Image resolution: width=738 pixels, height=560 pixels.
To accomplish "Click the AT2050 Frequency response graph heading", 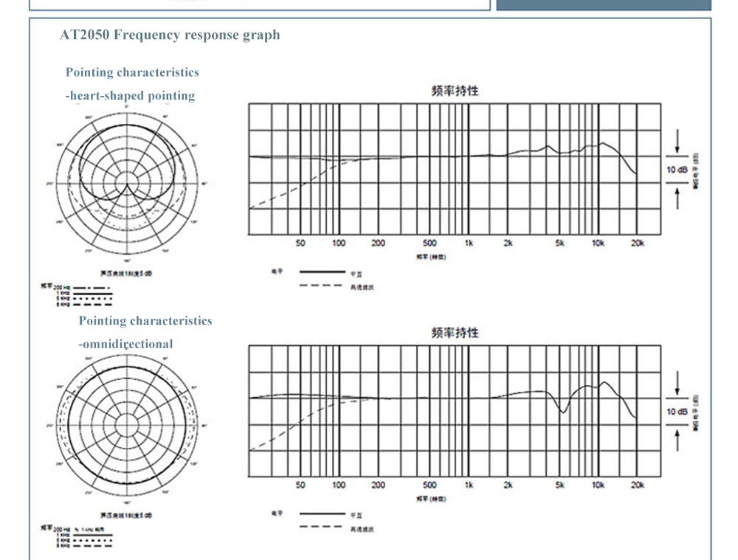I will [170, 35].
